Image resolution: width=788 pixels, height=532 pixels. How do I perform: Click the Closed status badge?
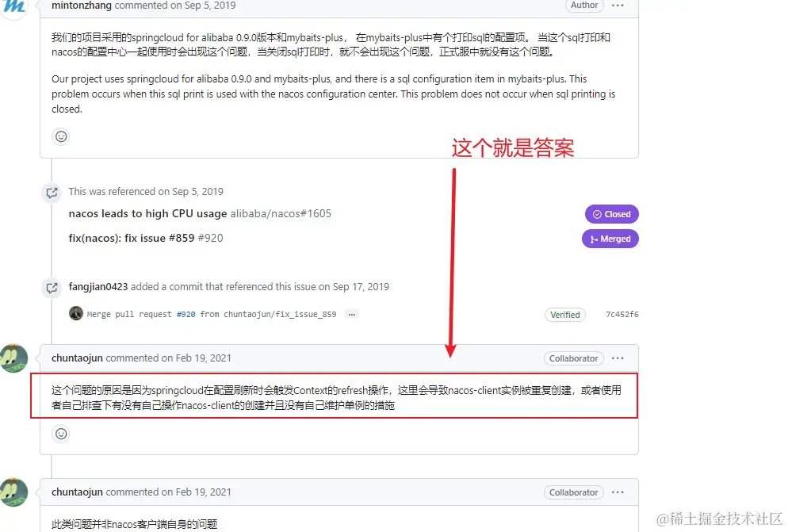611,214
